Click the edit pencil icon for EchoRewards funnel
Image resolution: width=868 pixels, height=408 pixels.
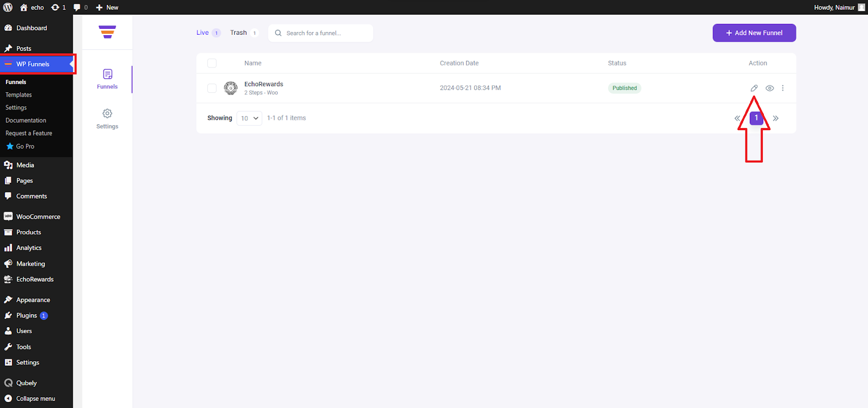pyautogui.click(x=754, y=88)
